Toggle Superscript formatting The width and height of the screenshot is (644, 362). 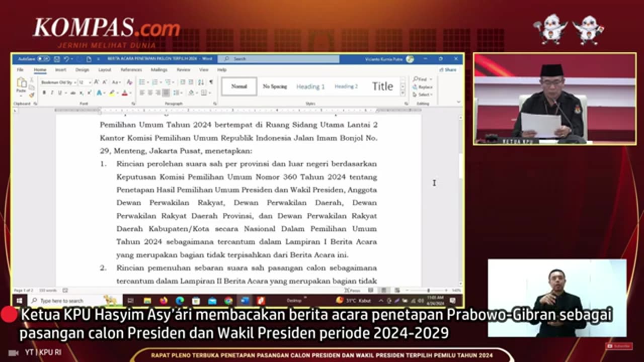tap(90, 93)
